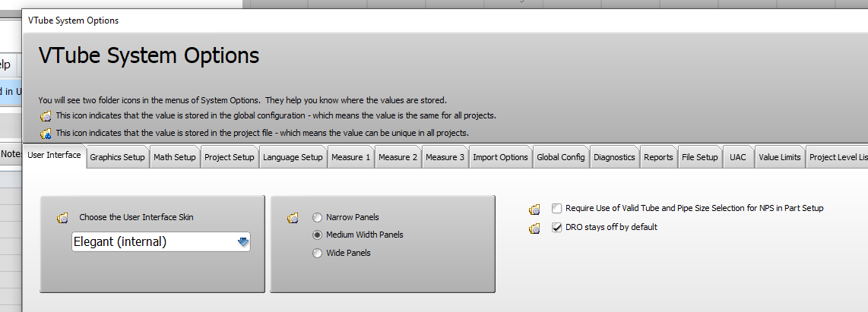Click the Notes tab in background window

(11, 154)
